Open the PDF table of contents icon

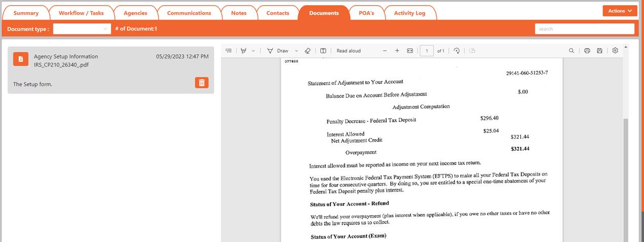point(229,51)
